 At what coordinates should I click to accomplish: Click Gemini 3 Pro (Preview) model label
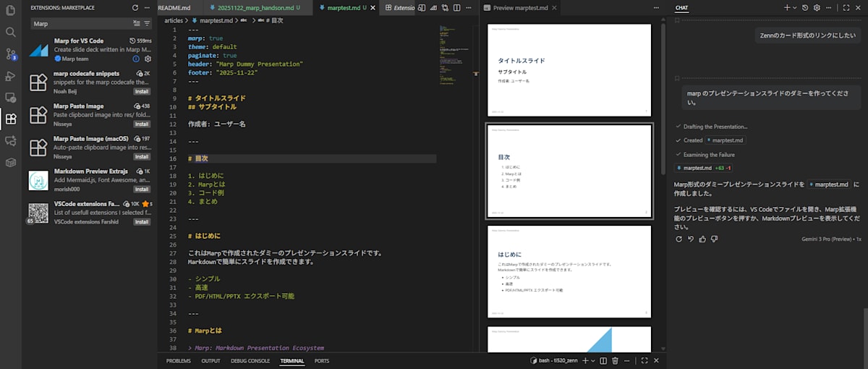pyautogui.click(x=827, y=239)
